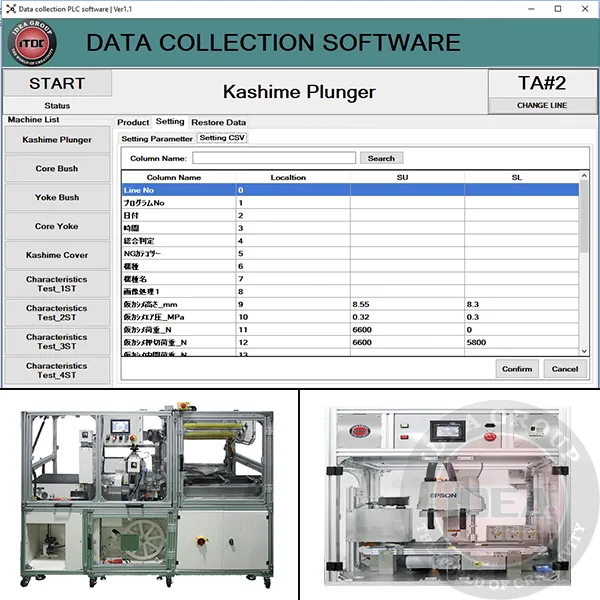Viewport: 600px width, 600px height.
Task: Open the Restore Data tab
Action: click(218, 122)
